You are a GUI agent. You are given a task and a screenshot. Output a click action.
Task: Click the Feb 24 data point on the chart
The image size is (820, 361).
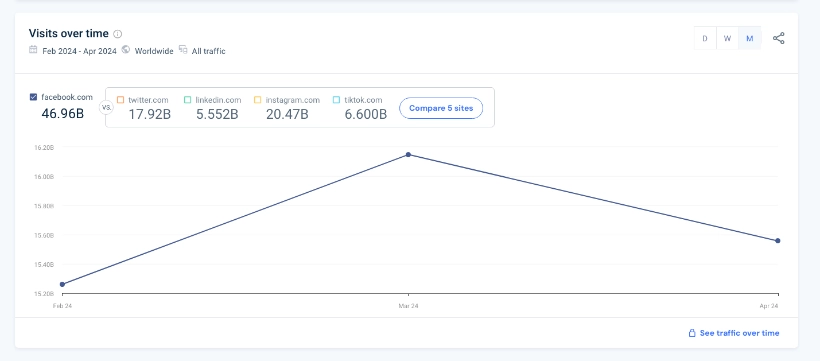62,284
